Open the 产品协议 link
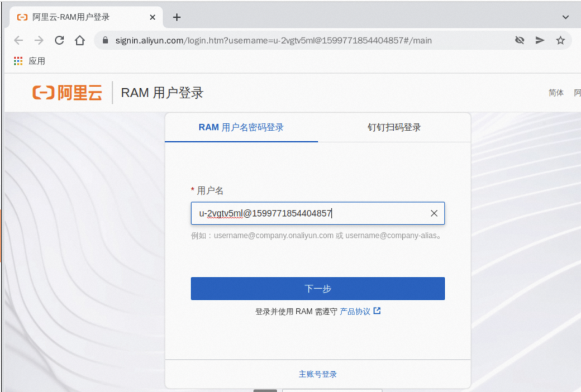The height and width of the screenshot is (392, 581). (x=355, y=311)
